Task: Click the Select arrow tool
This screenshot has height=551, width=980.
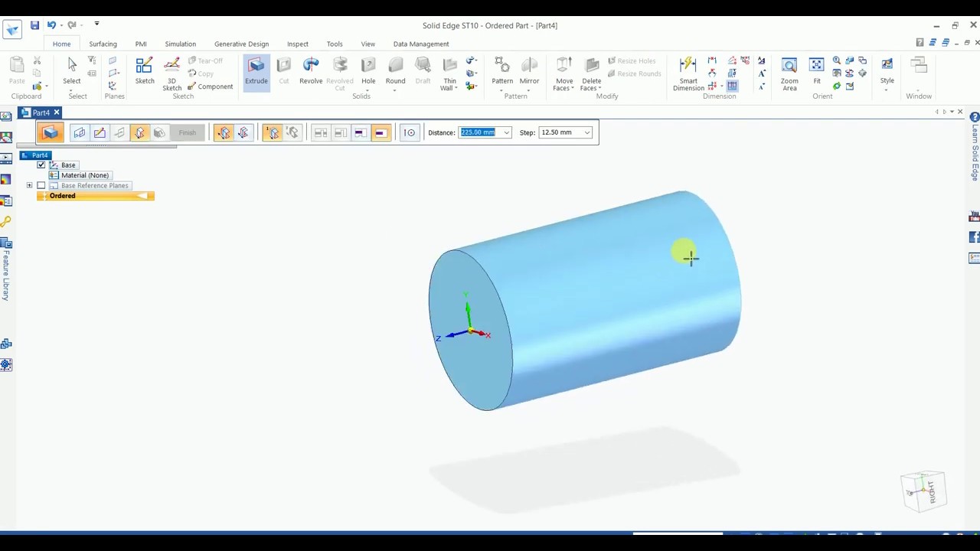Action: (x=72, y=70)
